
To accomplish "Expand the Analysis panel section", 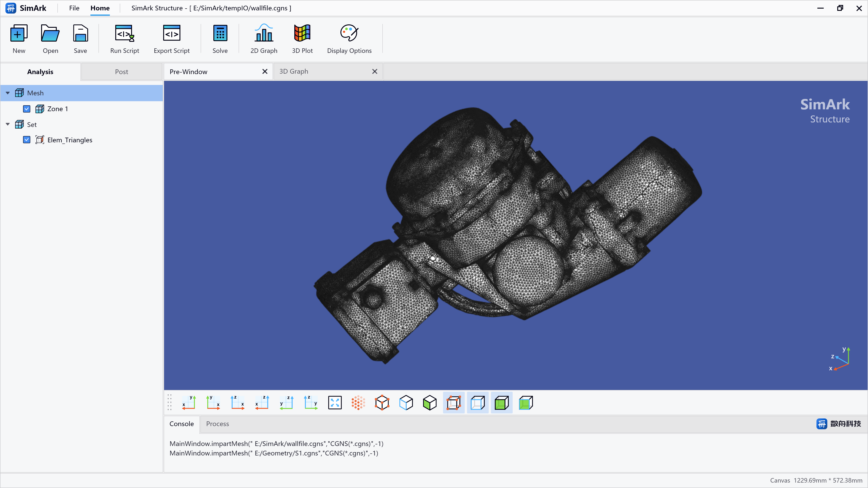I will click(40, 71).
